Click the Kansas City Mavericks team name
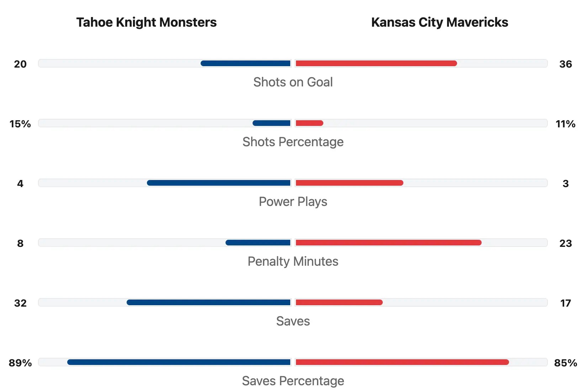Image resolution: width=588 pixels, height=392 pixels. pyautogui.click(x=439, y=22)
